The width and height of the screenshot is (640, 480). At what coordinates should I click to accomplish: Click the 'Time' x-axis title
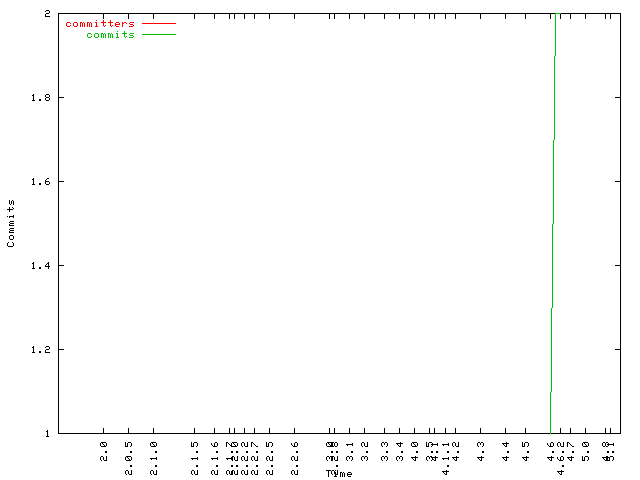point(339,473)
